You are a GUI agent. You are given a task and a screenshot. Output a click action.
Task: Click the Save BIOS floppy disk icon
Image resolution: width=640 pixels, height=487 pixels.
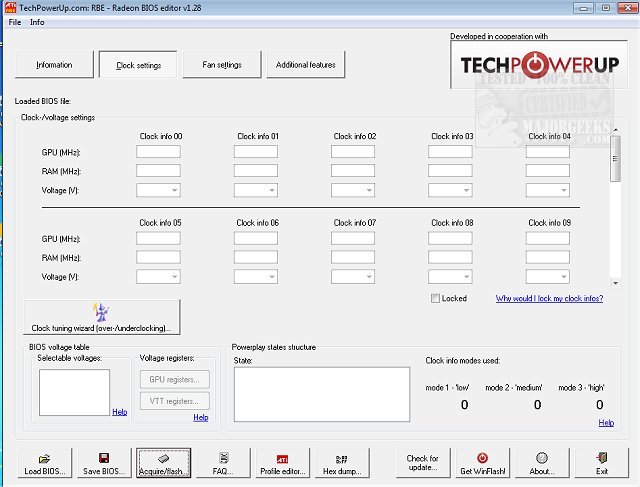[104, 458]
